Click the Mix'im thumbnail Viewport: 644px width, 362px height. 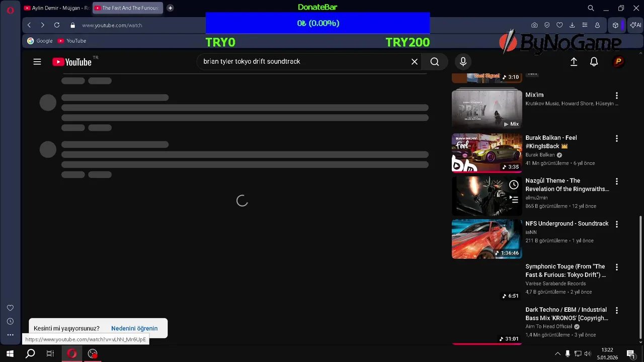(487, 109)
